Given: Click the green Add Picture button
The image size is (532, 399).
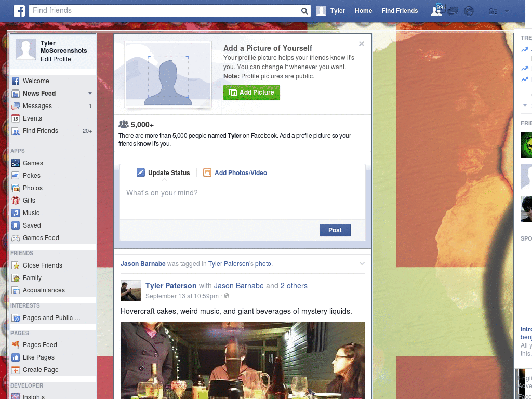Looking at the screenshot, I should [251, 92].
